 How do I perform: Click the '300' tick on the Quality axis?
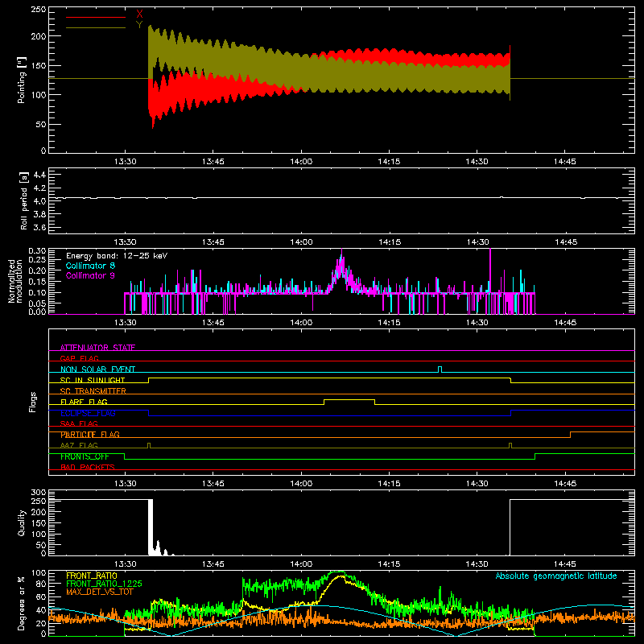(x=38, y=492)
